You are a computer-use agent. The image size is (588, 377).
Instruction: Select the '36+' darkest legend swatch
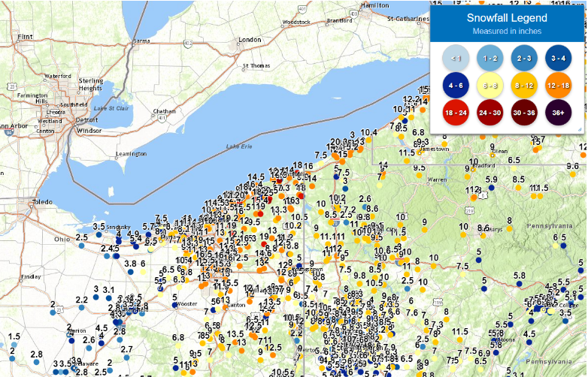(x=559, y=113)
